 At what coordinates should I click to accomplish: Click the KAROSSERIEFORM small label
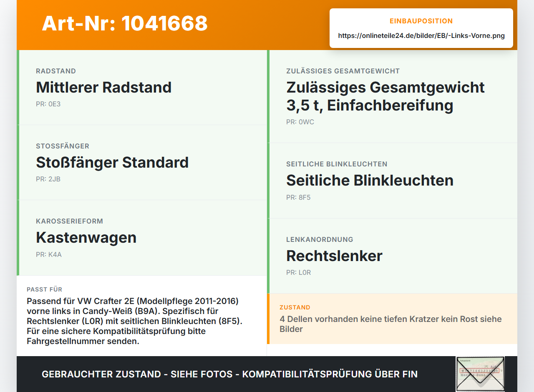(x=69, y=221)
